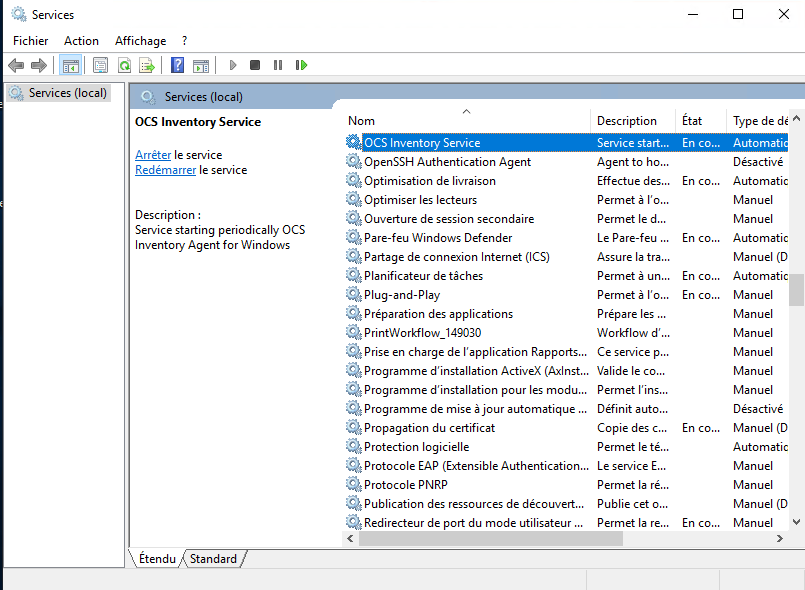
Task: Toggle the show/hide console tree icon
Action: click(x=70, y=65)
